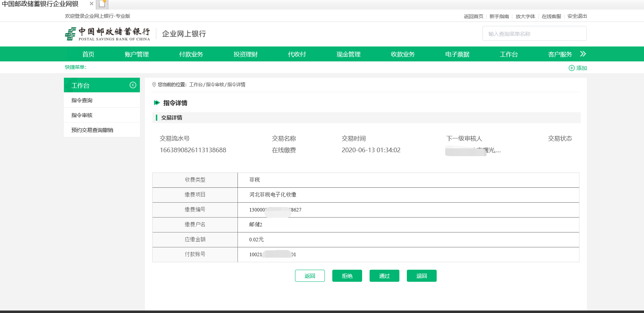
Task: Click the outlined 返回 button
Action: click(310, 276)
